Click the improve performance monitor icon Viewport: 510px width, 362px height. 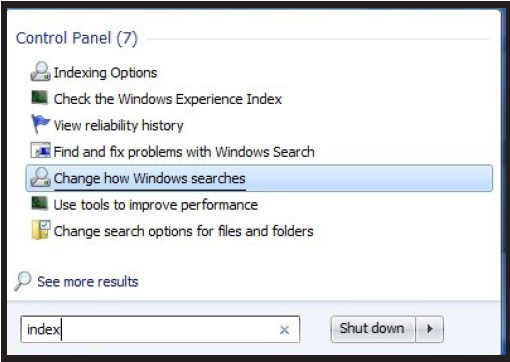[x=40, y=203]
